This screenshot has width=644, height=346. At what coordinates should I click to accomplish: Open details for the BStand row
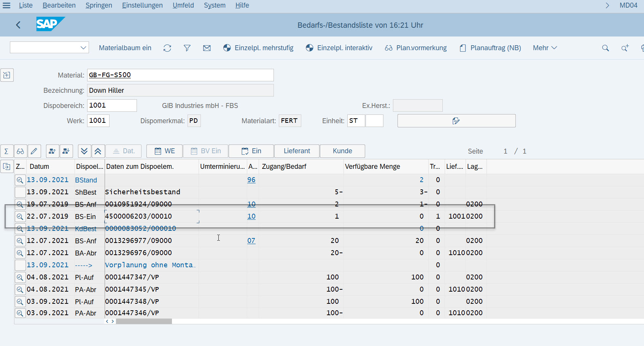coord(20,180)
